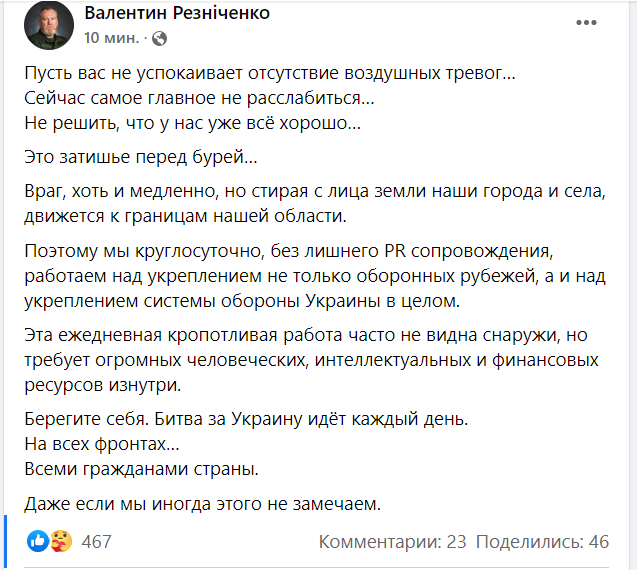Click the final line 'Даже если мы иногда'
637x570 pixels.
coord(202,504)
